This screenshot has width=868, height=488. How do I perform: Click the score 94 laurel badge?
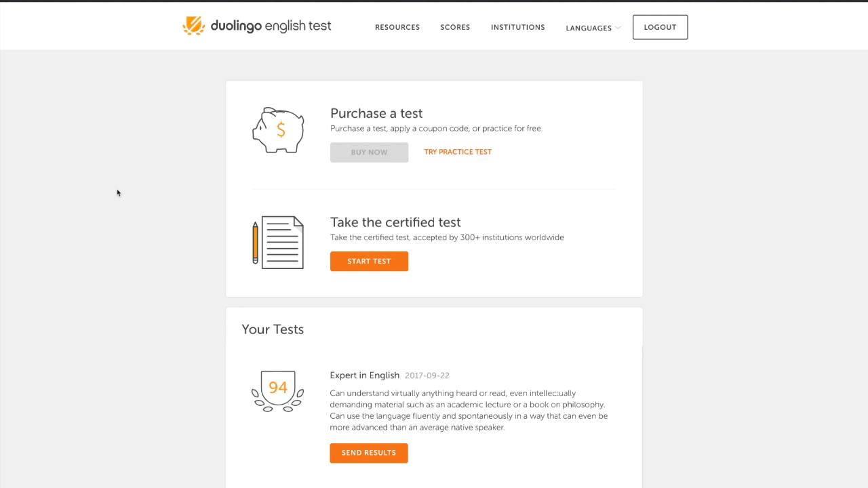coord(277,390)
